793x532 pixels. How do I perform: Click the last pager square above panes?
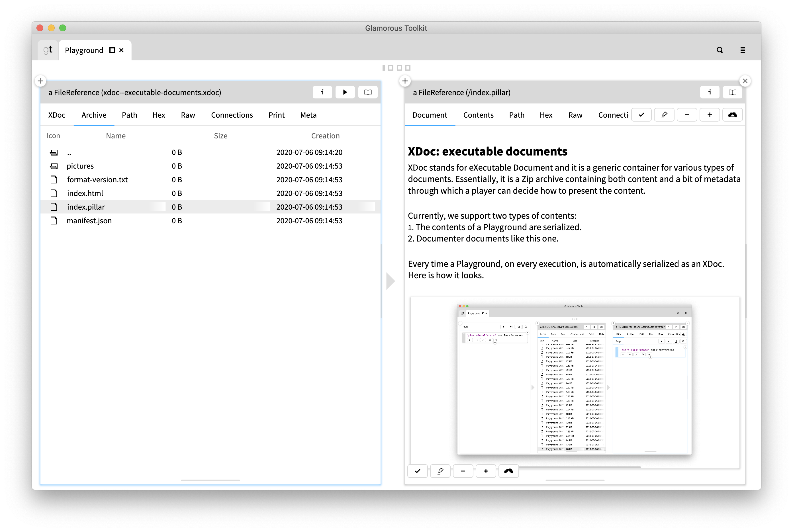[408, 68]
